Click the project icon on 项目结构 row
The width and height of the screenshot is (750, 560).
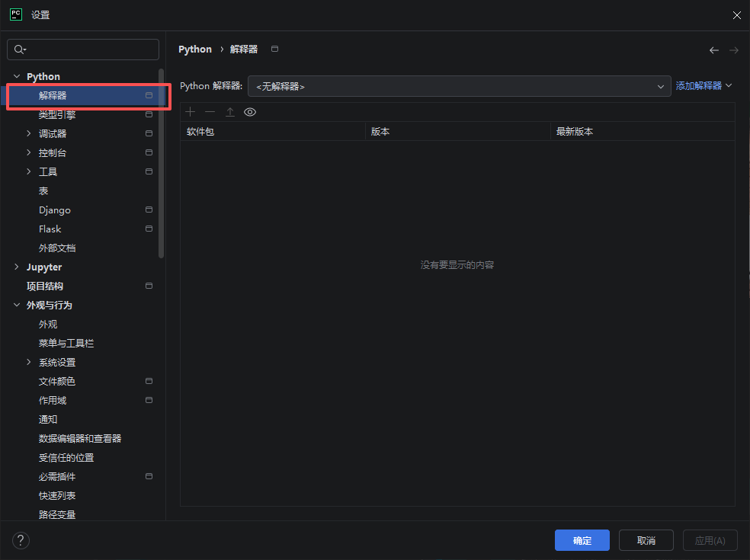point(149,286)
